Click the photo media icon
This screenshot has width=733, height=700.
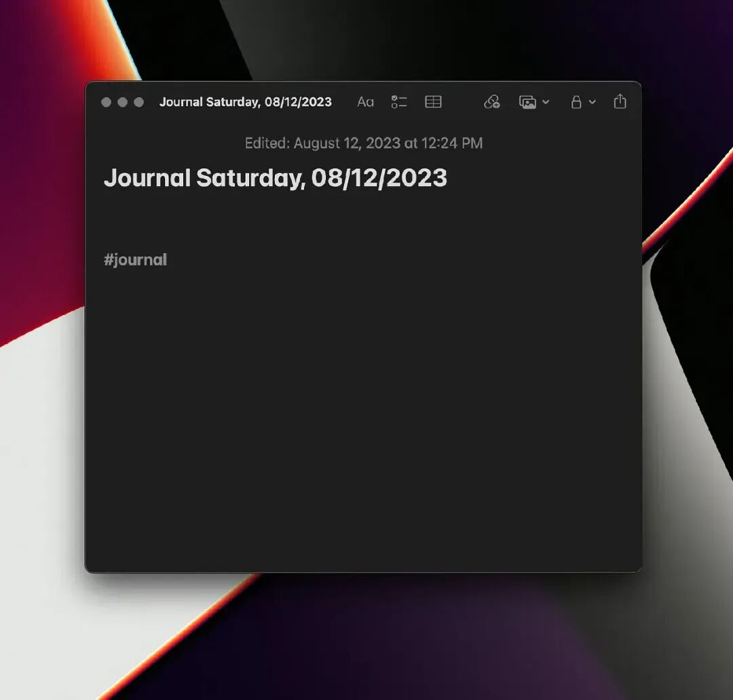[527, 102]
